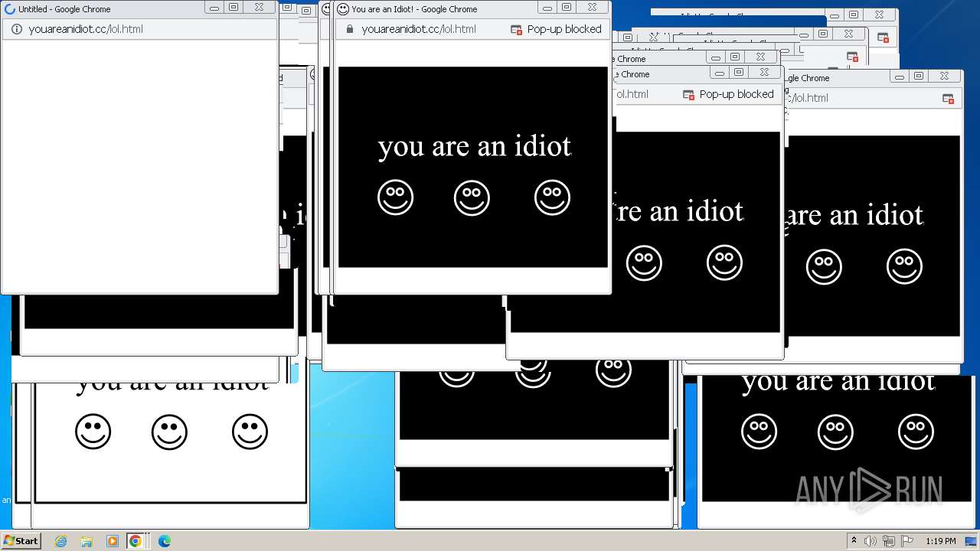The image size is (980, 551).
Task: Click right black smiley in white-background window
Action: [x=250, y=431]
